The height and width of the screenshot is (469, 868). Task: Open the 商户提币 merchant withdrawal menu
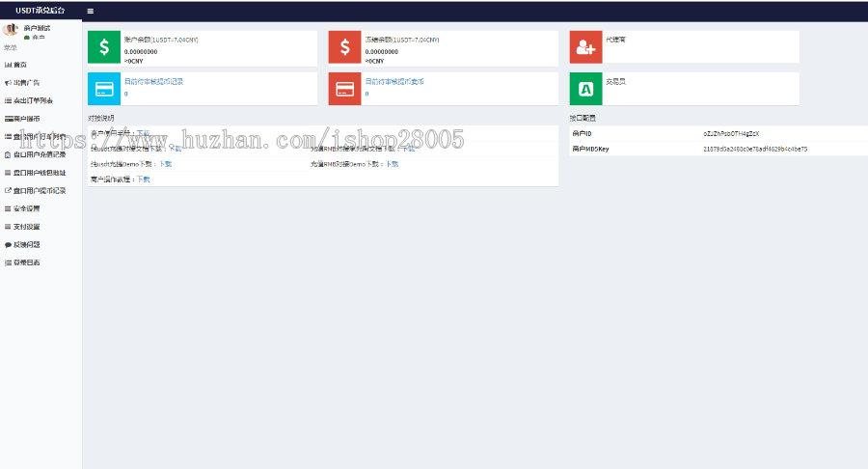tap(27, 119)
